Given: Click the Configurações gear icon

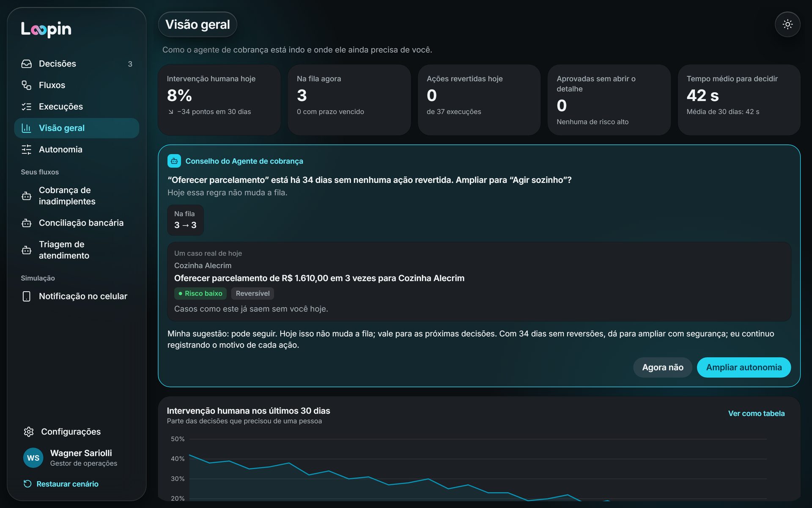Looking at the screenshot, I should 29,432.
